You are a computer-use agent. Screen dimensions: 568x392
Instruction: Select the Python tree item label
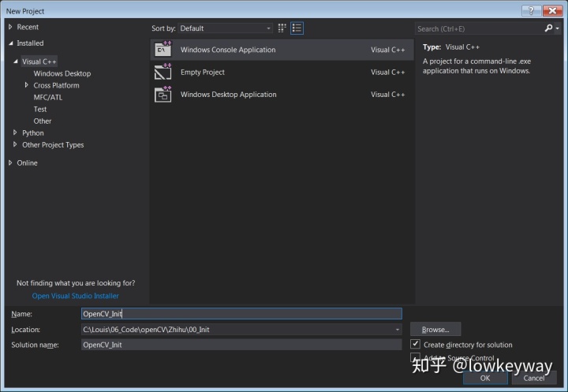pyautogui.click(x=33, y=133)
